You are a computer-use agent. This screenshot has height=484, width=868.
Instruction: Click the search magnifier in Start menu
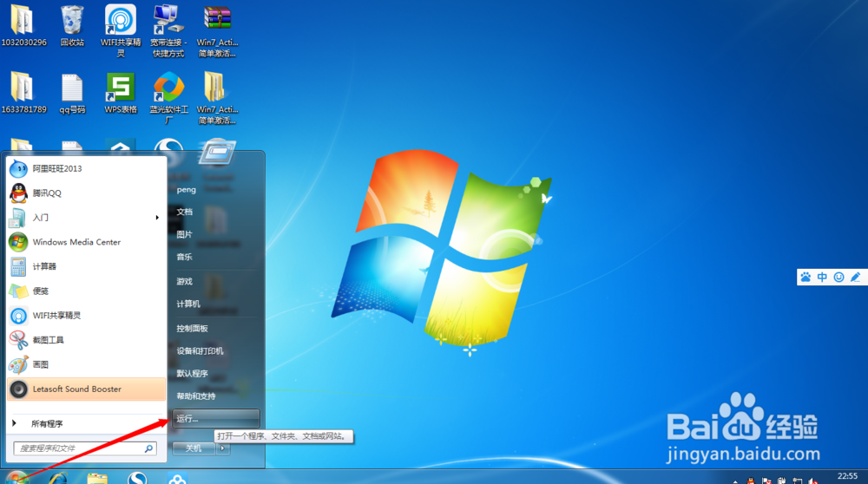click(148, 448)
